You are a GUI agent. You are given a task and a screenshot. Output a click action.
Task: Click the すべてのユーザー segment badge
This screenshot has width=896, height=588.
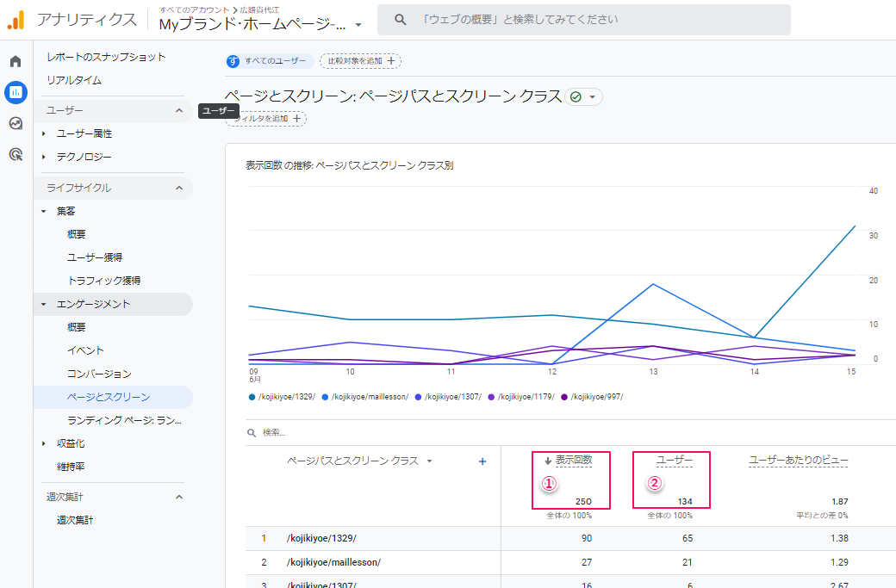click(269, 61)
